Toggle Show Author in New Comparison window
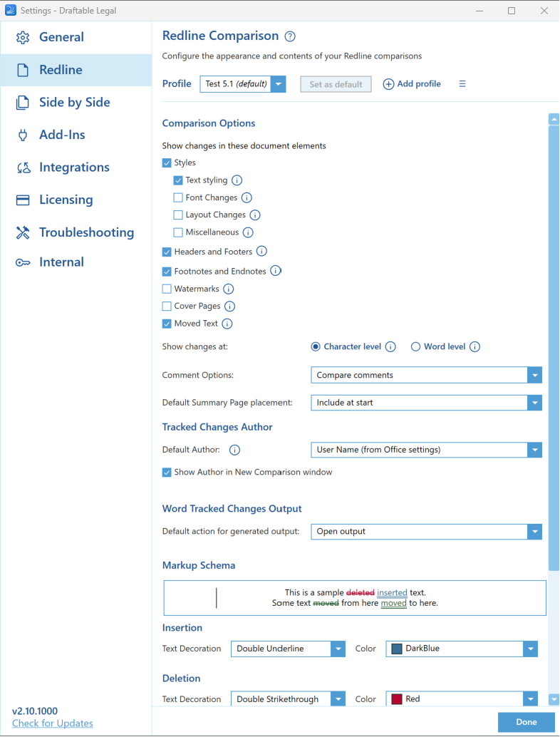This screenshot has width=560, height=737. click(167, 473)
